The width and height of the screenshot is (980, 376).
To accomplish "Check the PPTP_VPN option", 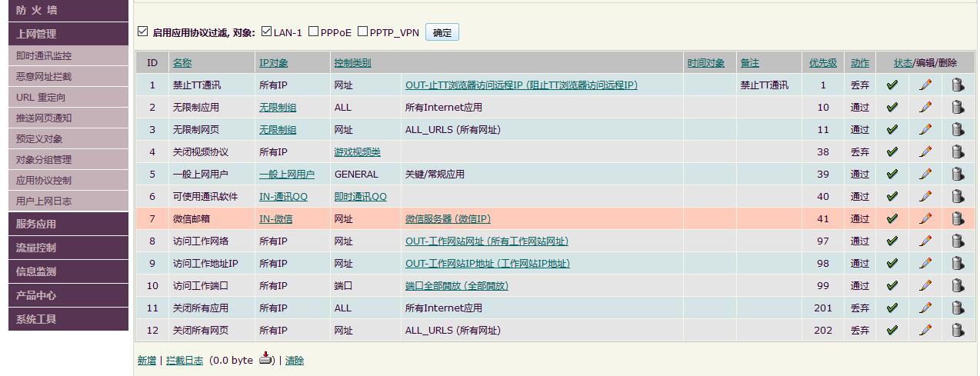I will point(363,32).
